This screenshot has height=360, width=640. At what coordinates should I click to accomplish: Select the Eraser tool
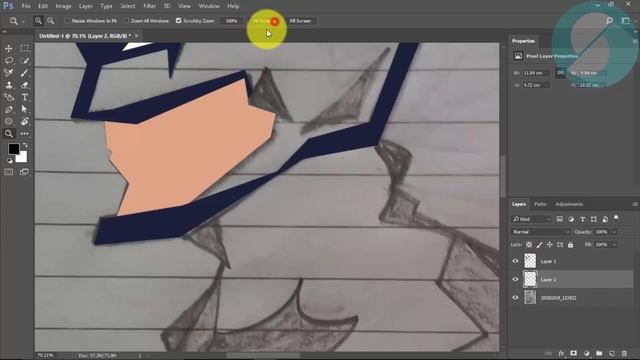point(24,85)
